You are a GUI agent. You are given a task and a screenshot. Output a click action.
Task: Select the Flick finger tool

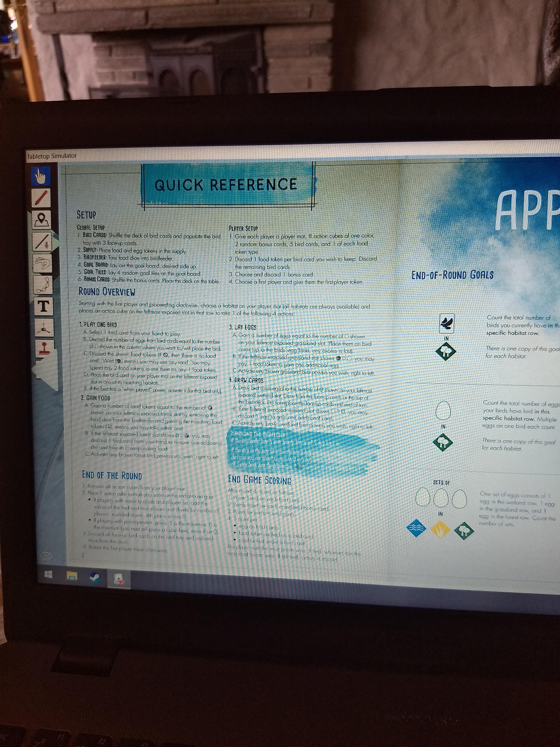click(43, 263)
